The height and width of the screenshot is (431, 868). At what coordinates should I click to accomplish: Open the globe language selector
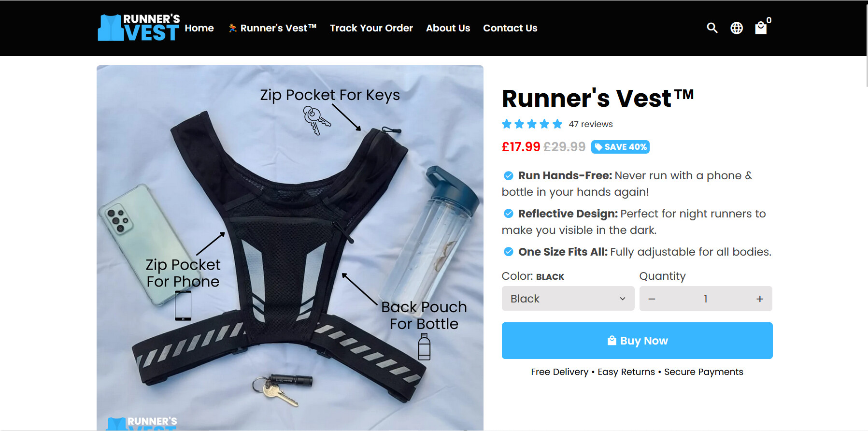[737, 28]
